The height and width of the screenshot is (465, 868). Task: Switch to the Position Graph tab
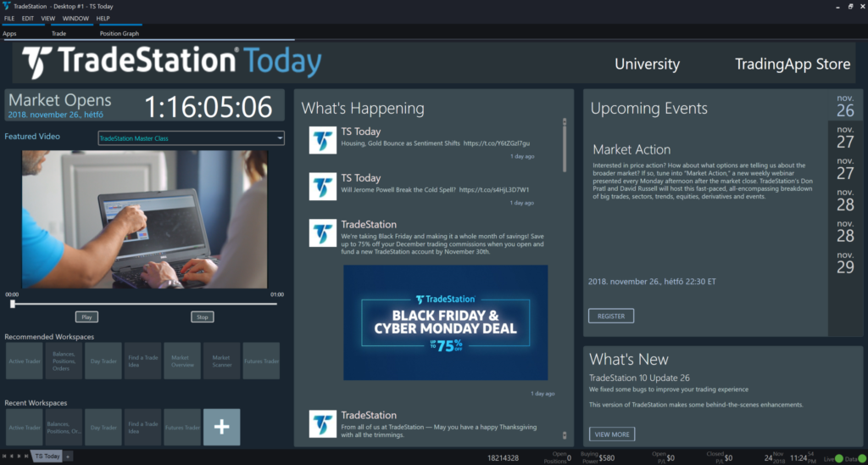coord(119,34)
